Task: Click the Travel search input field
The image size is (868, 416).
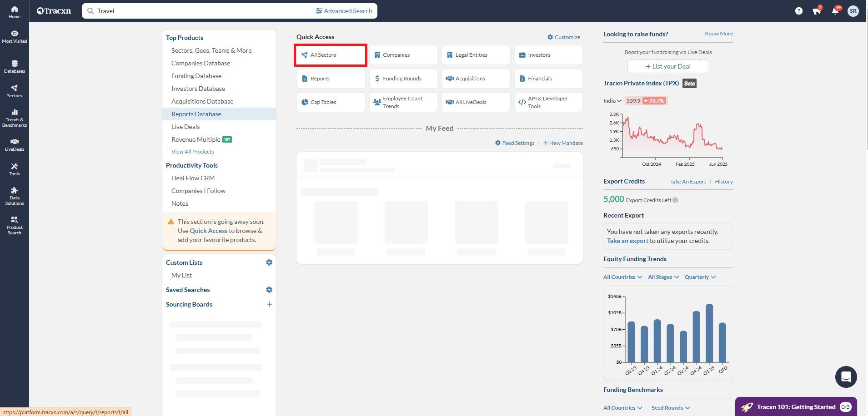Action: pyautogui.click(x=200, y=11)
